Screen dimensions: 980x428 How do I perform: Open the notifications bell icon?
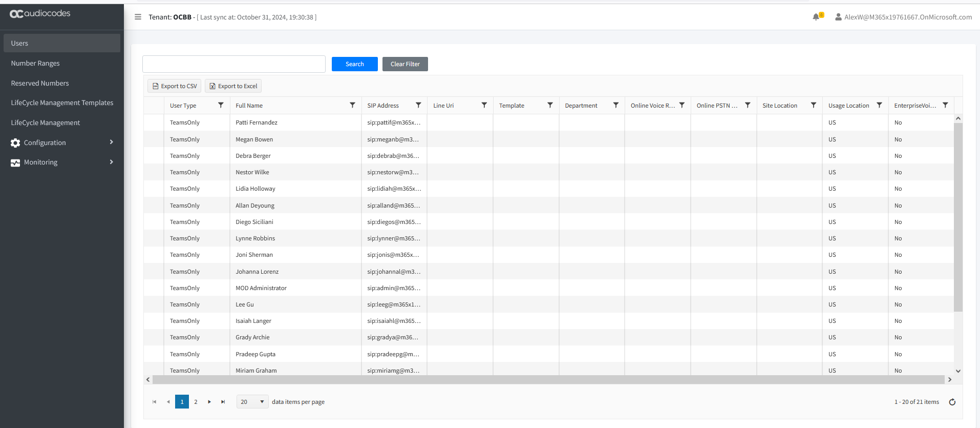click(816, 17)
